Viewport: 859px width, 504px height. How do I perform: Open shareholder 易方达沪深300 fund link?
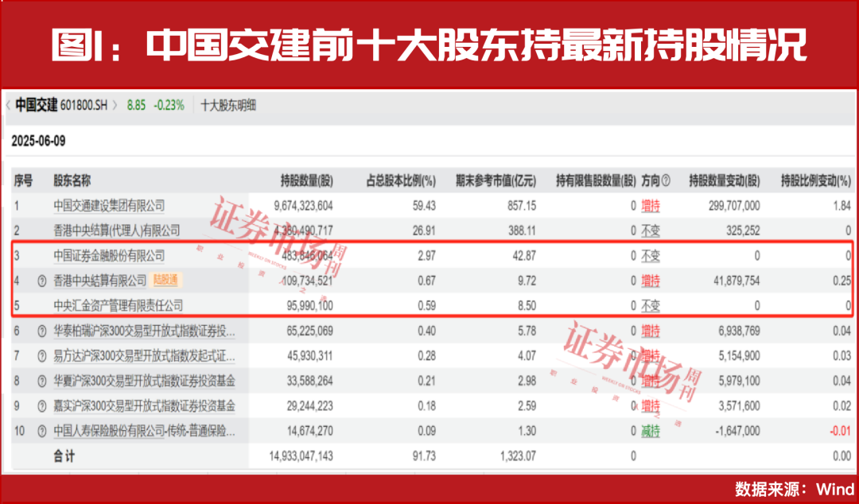pyautogui.click(x=144, y=356)
